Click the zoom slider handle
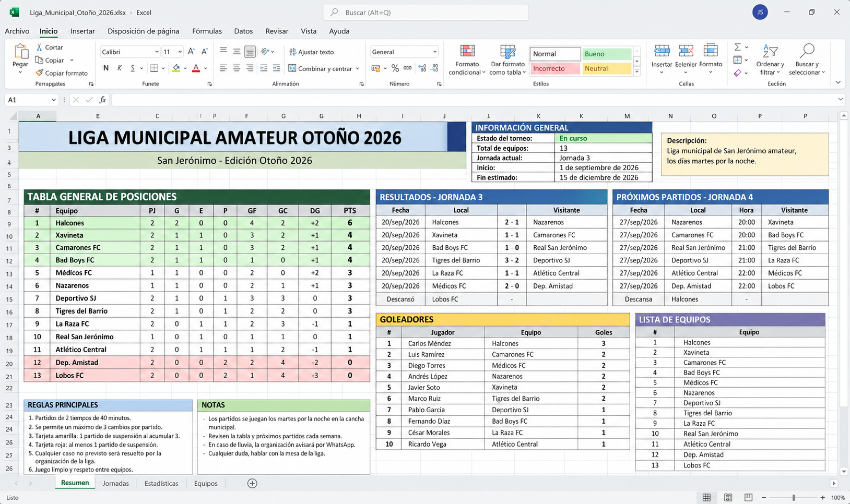 [x=794, y=498]
